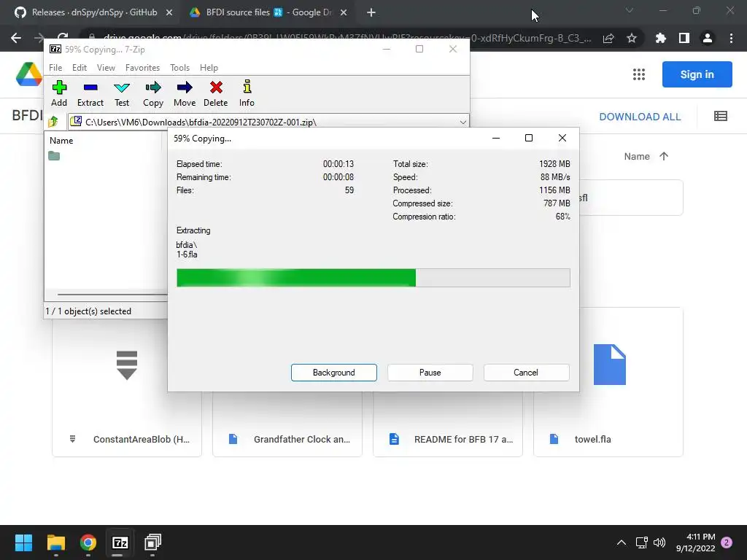Open the Chrome extensions puzzle icon

click(660, 38)
